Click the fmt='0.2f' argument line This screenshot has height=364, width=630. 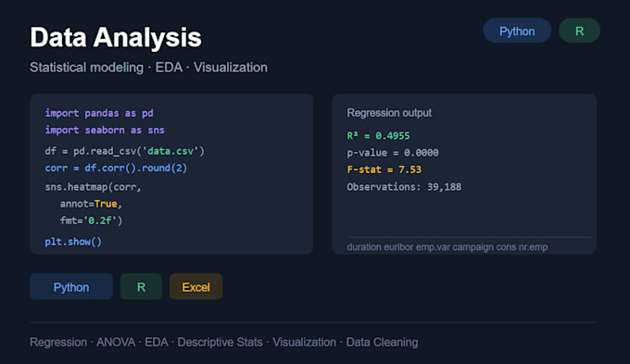tap(91, 221)
